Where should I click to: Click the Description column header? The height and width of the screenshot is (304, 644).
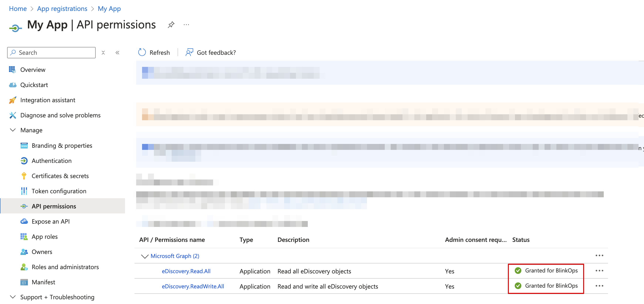click(x=293, y=240)
